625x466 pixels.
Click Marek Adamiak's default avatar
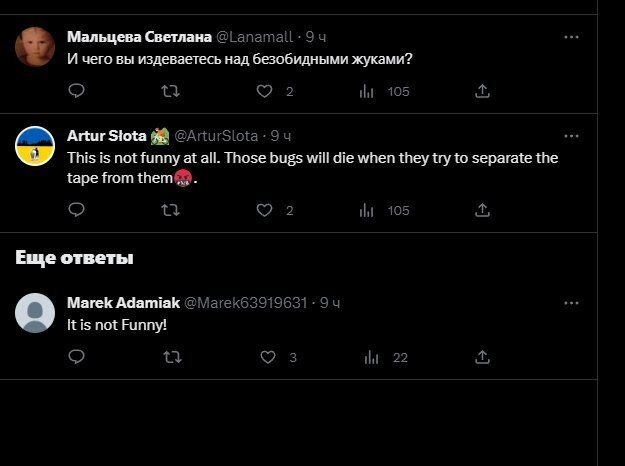pyautogui.click(x=35, y=314)
